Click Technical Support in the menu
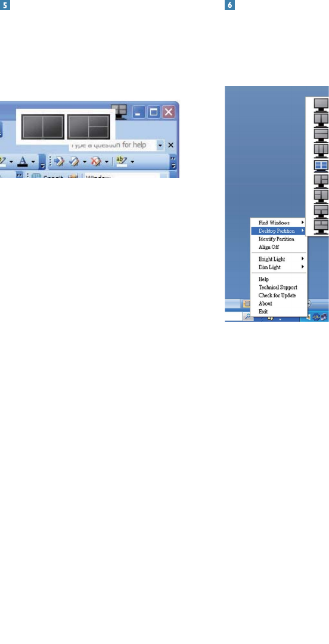Image resolution: width=329 pixels, height=644 pixels. point(278,288)
